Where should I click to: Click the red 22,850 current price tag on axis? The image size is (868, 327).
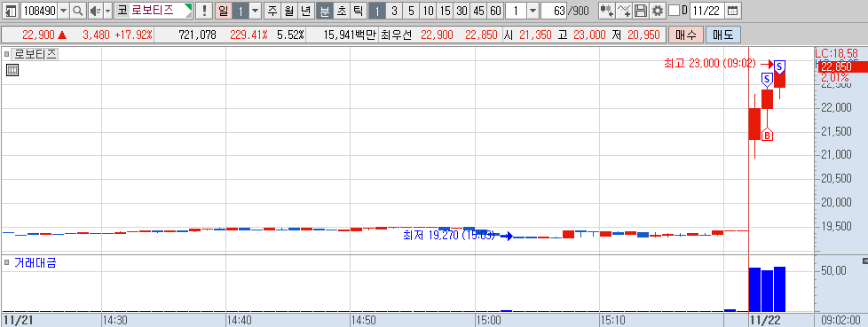coord(842,66)
